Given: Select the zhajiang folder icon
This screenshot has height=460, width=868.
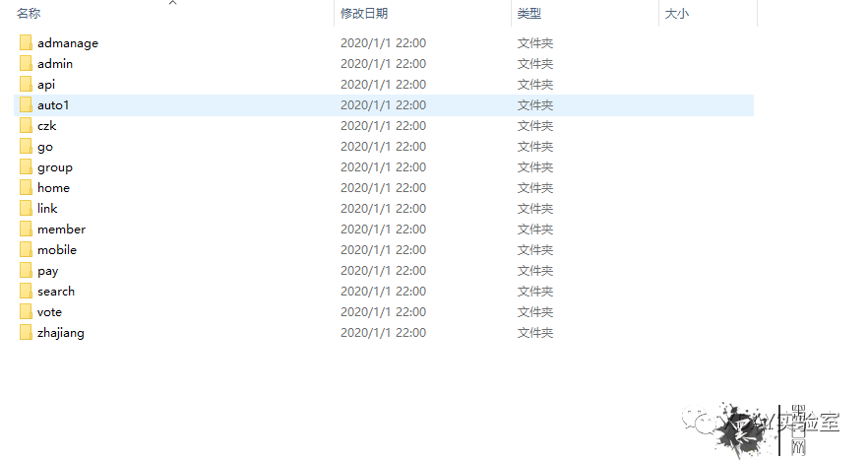Looking at the screenshot, I should pos(26,333).
